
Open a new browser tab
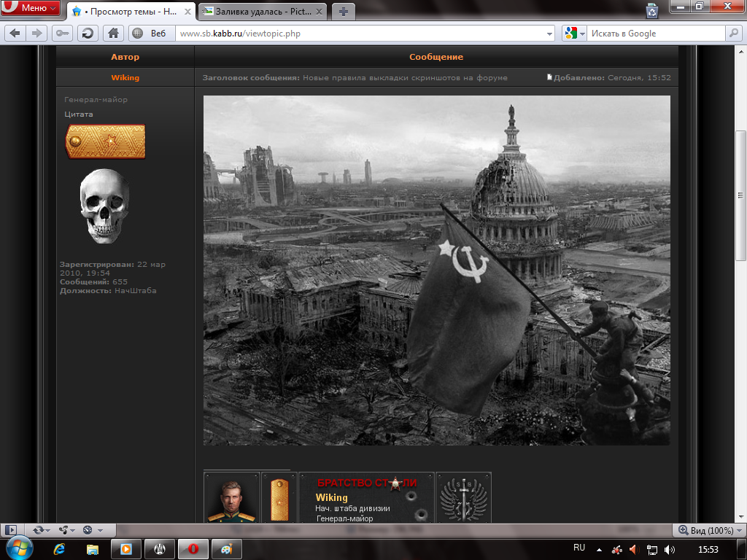343,12
